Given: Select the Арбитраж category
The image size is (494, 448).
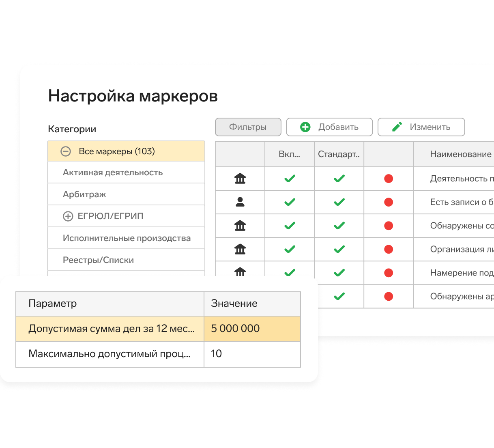Looking at the screenshot, I should (84, 194).
